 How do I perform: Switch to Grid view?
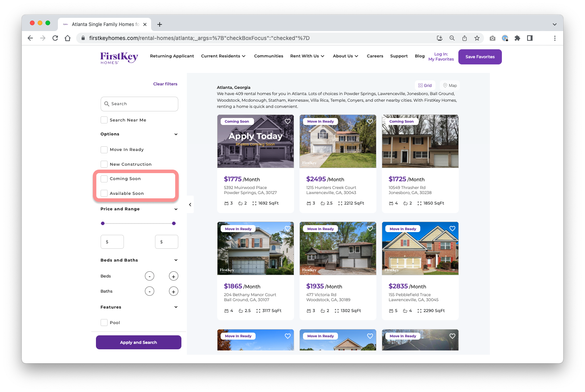pos(425,85)
